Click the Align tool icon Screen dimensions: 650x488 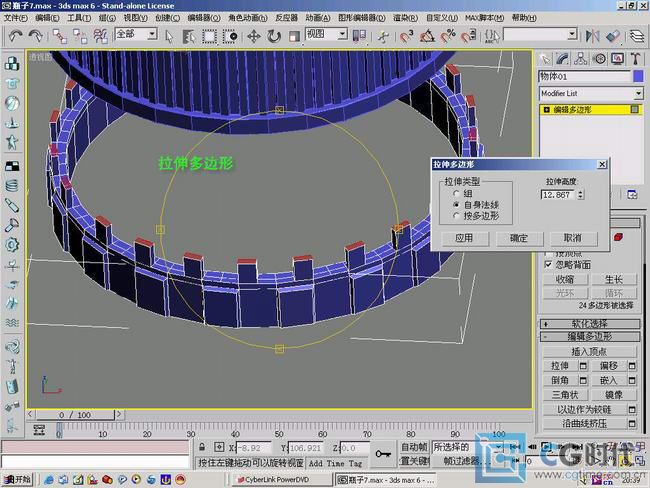point(613,36)
